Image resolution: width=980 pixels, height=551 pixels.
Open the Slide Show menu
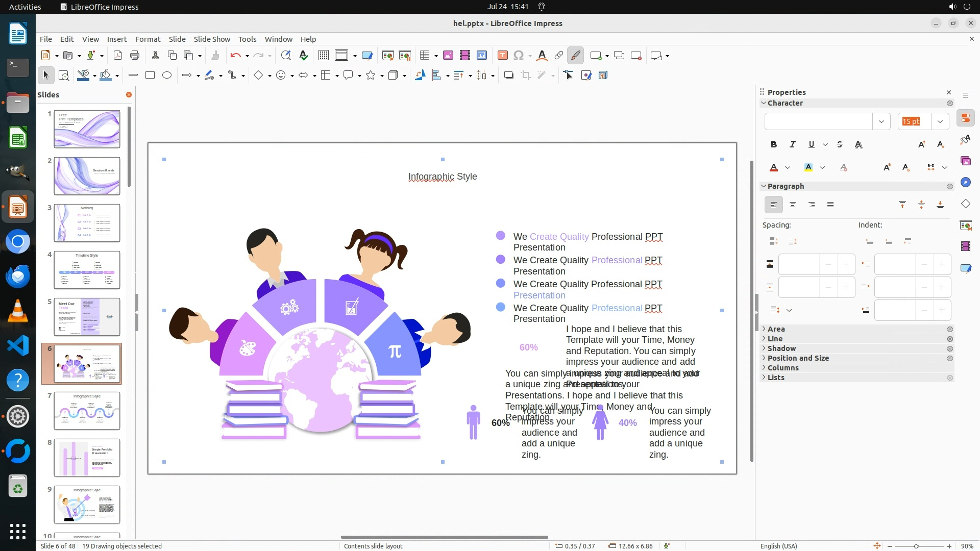point(212,39)
